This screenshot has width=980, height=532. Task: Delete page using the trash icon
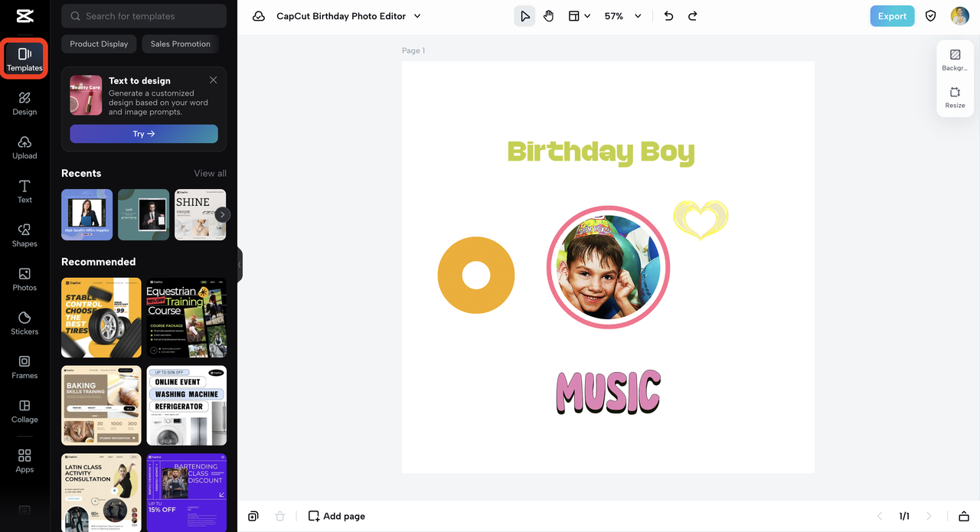pyautogui.click(x=280, y=517)
